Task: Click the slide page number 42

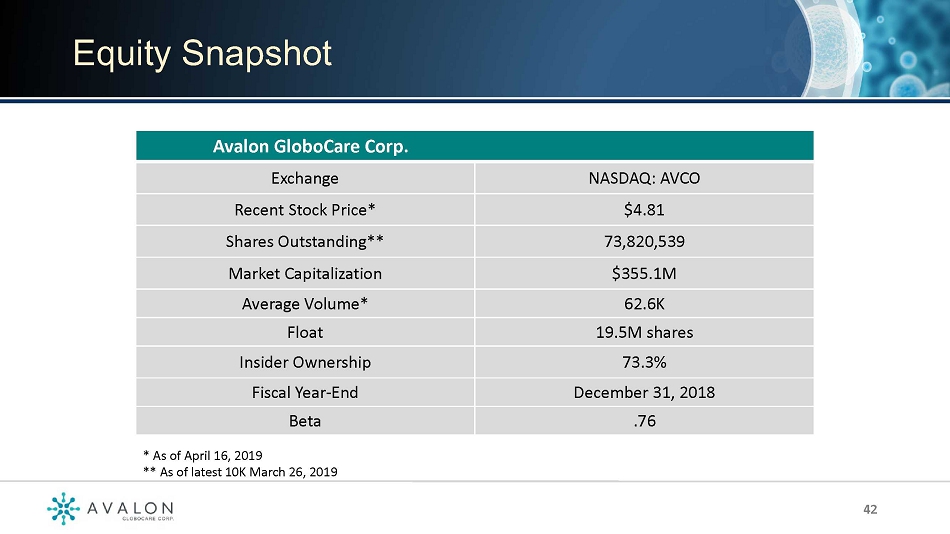Action: [x=870, y=510]
